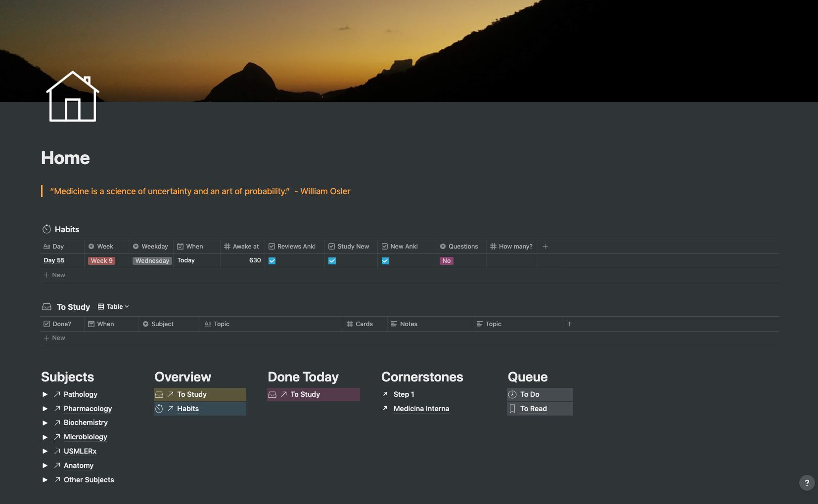Click the red No tag in the Questions column
Image resolution: width=818 pixels, height=504 pixels.
pyautogui.click(x=446, y=260)
